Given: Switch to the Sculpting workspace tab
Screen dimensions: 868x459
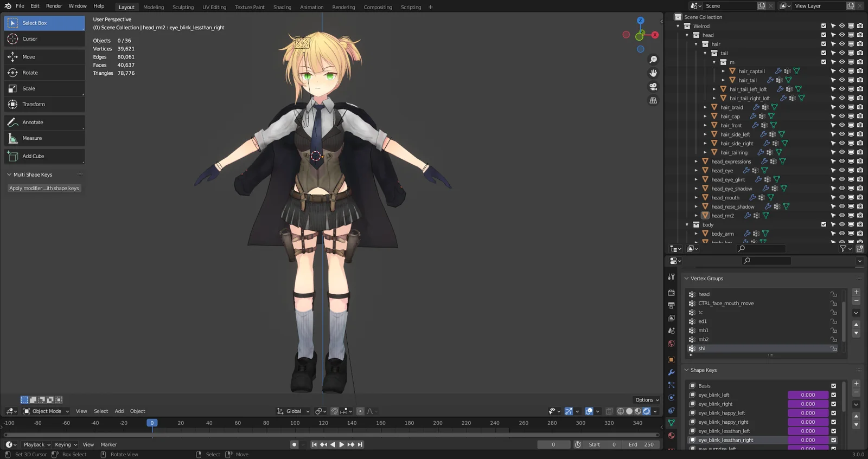Looking at the screenshot, I should [x=183, y=7].
